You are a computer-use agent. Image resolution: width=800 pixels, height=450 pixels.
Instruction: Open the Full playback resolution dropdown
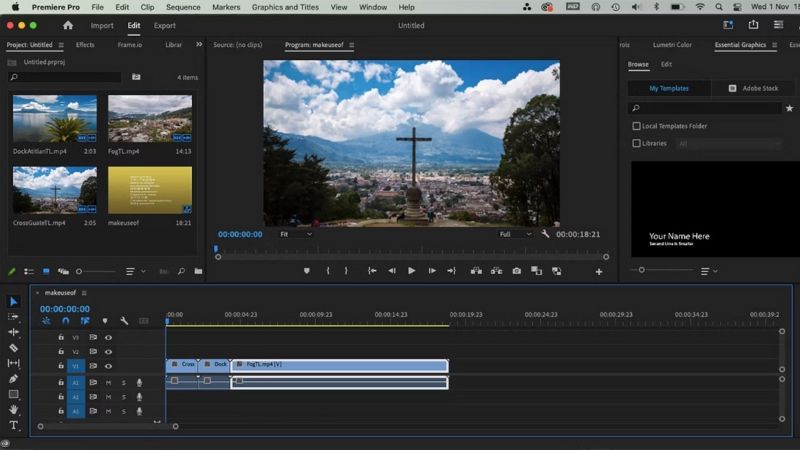(x=515, y=234)
